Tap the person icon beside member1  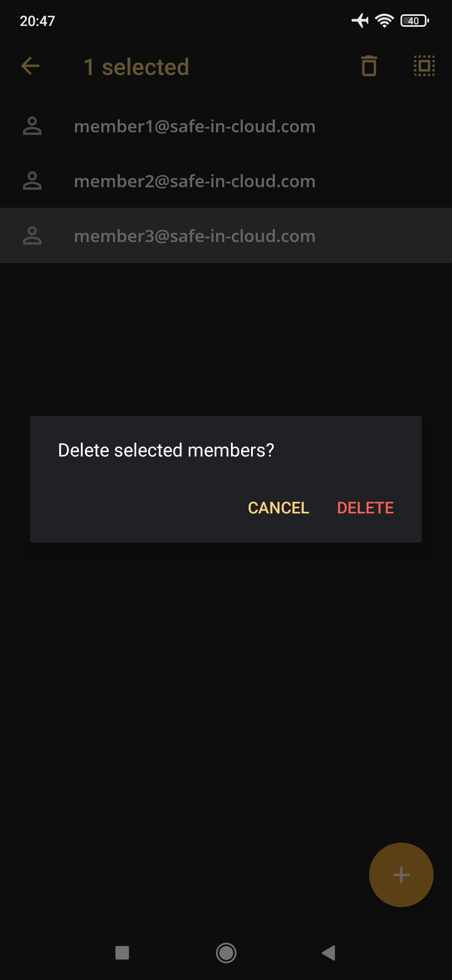(32, 126)
